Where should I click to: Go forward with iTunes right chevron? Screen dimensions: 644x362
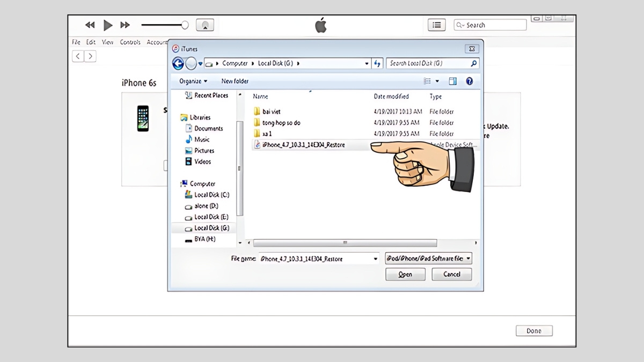coord(90,56)
